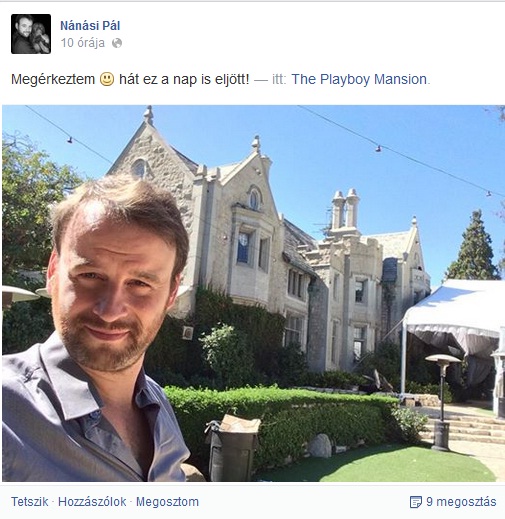Click the 'itt:' location prefix text

(279, 79)
